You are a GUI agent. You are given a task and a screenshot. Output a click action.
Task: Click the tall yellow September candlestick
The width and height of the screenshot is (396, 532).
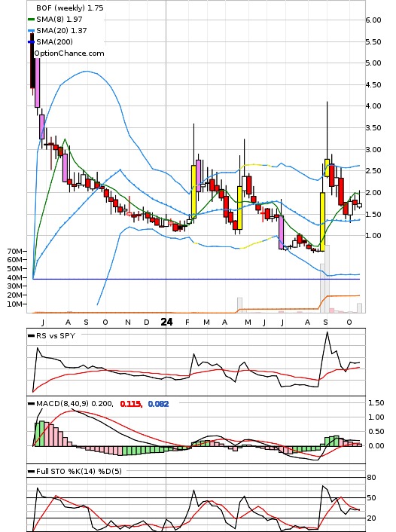(322, 222)
